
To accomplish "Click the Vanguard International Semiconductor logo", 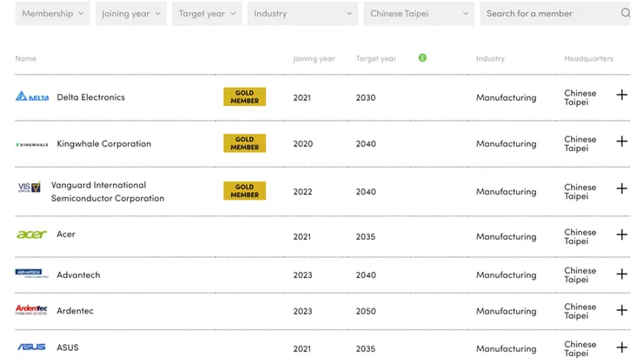I will (x=30, y=188).
